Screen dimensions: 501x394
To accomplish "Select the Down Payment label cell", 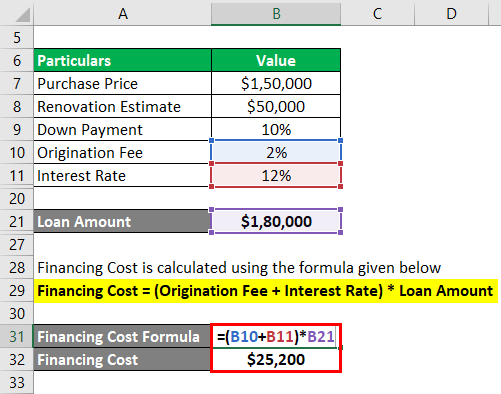I will coord(123,130).
